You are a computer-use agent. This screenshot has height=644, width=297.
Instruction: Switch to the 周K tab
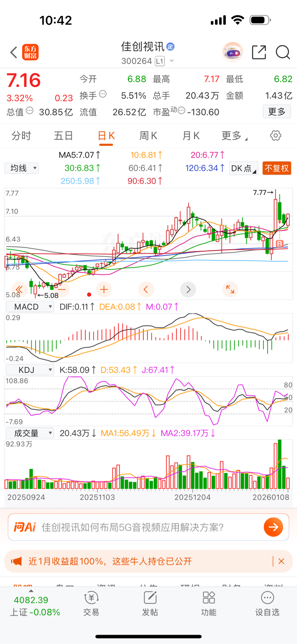pos(148,136)
